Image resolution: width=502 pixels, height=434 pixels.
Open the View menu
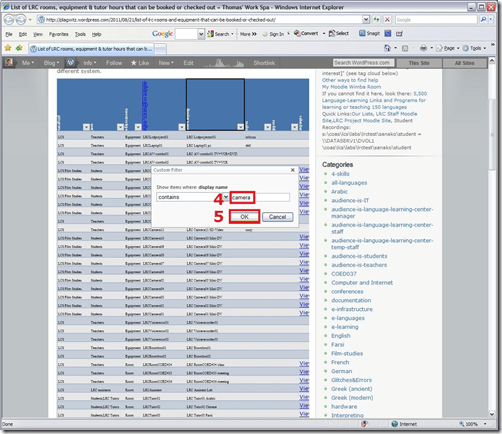pyautogui.click(x=38, y=34)
